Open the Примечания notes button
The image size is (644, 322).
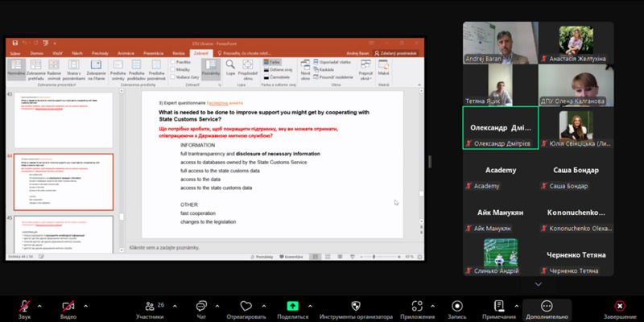[499, 309]
